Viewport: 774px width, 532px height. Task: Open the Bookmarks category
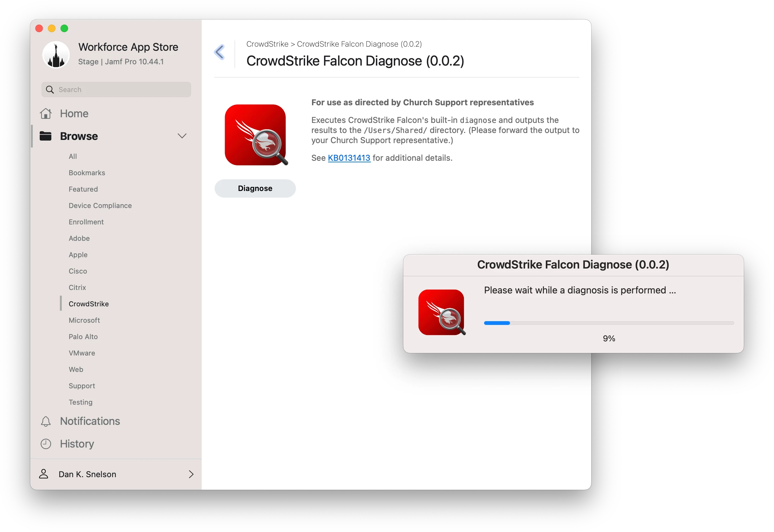(87, 173)
